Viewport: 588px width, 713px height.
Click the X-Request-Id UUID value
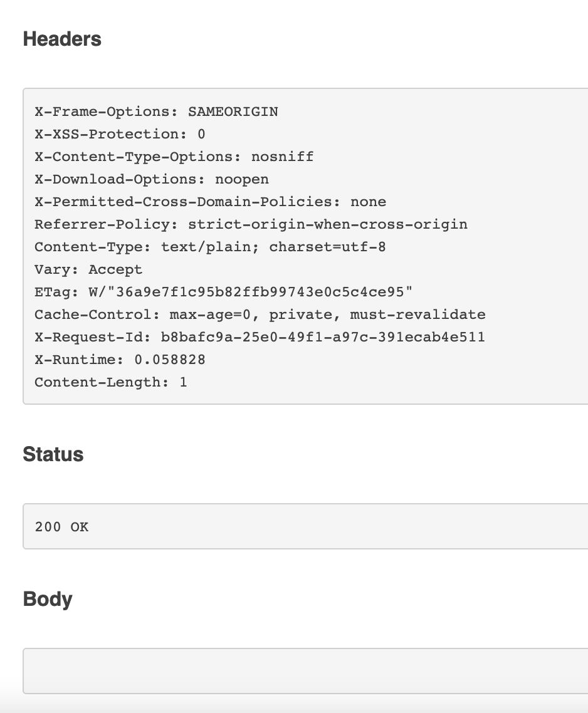pyautogui.click(x=323, y=338)
